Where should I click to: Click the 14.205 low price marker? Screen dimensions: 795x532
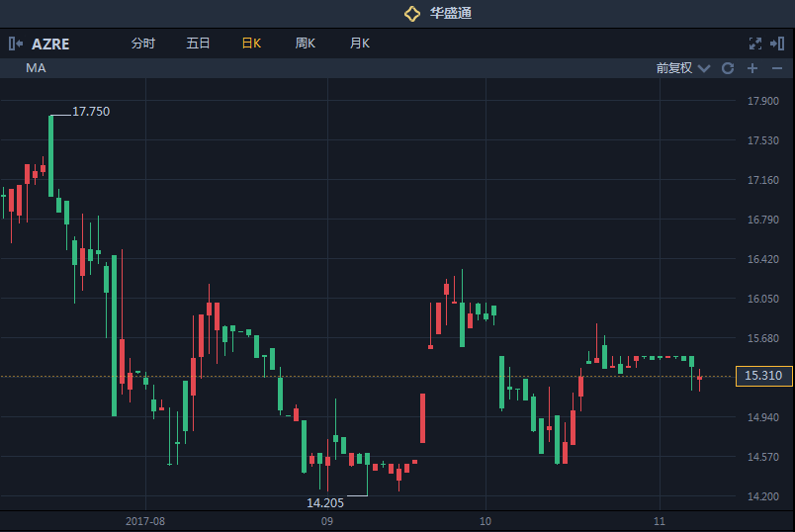tap(325, 502)
